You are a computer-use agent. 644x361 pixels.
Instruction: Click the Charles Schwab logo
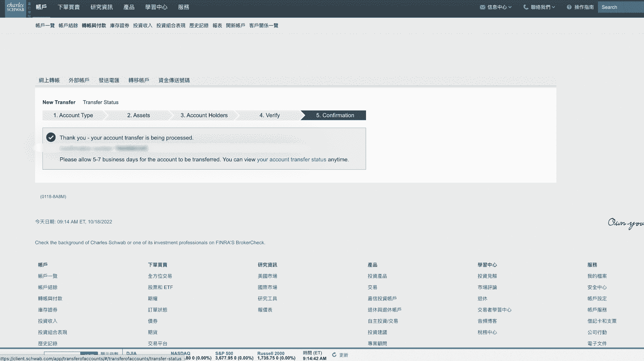pyautogui.click(x=16, y=7)
